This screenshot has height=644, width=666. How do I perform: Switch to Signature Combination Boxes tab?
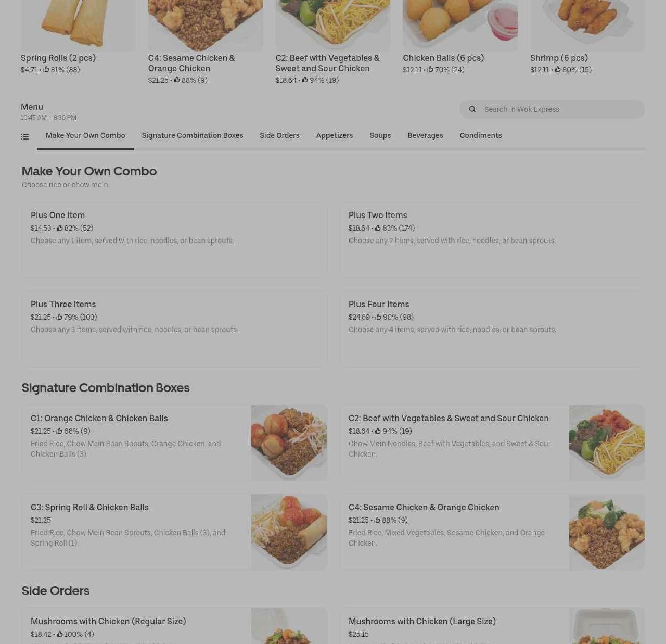(193, 135)
